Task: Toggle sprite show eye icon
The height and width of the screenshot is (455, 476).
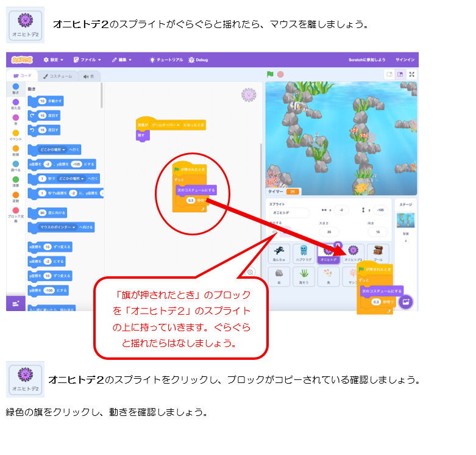Action: tap(274, 232)
